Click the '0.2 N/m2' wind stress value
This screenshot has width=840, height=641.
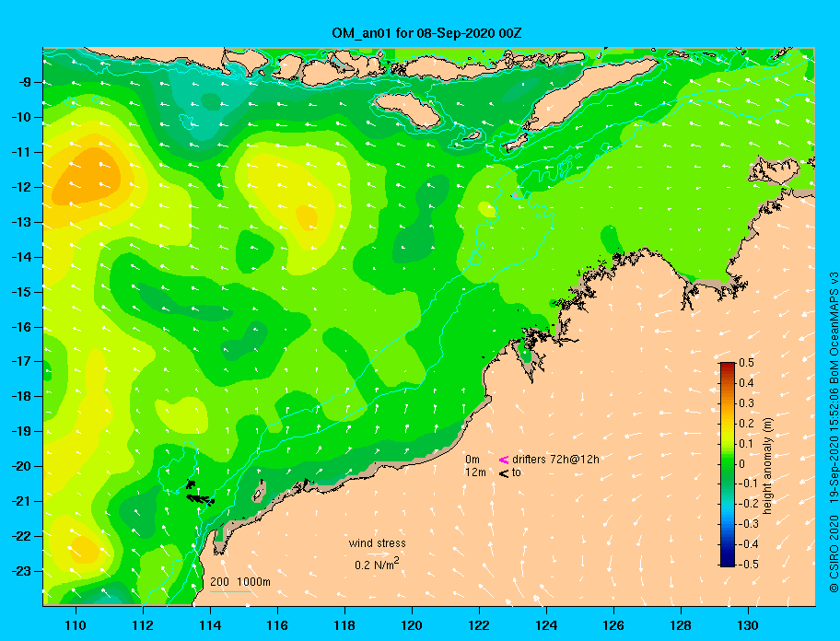click(x=377, y=565)
